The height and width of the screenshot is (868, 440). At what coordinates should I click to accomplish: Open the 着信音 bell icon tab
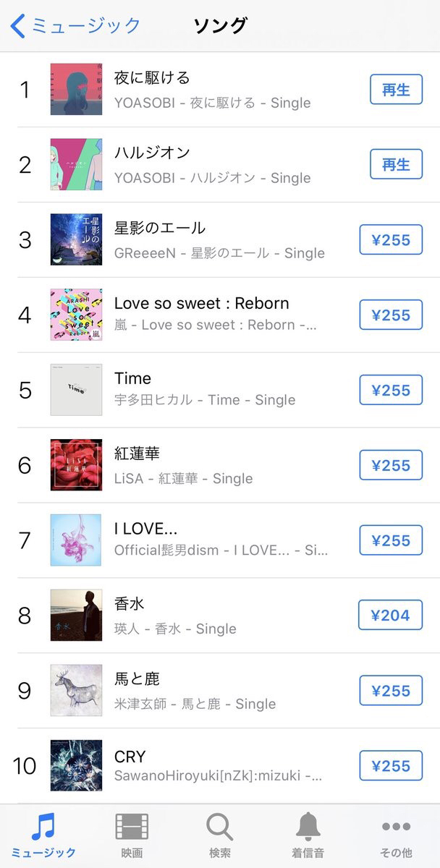(308, 827)
